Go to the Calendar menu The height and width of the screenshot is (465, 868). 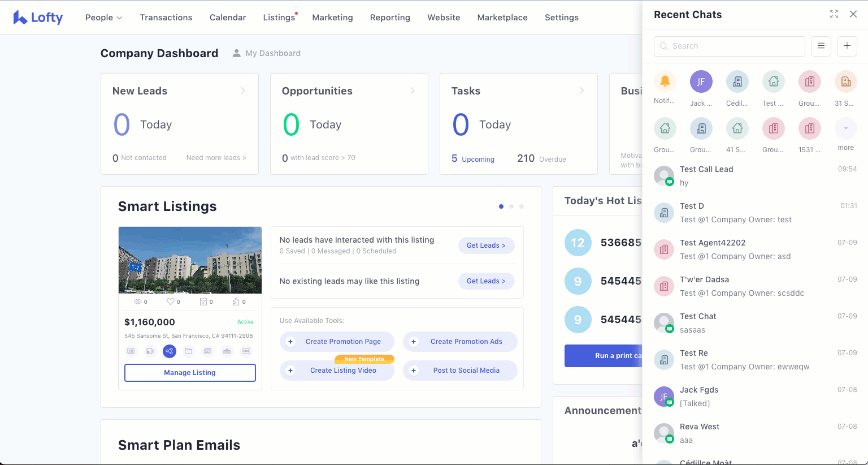pyautogui.click(x=228, y=18)
